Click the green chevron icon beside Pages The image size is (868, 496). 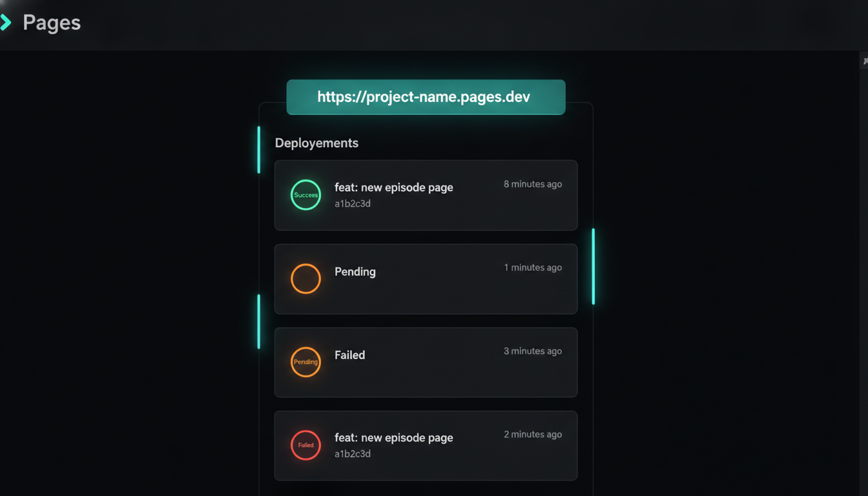[6, 23]
